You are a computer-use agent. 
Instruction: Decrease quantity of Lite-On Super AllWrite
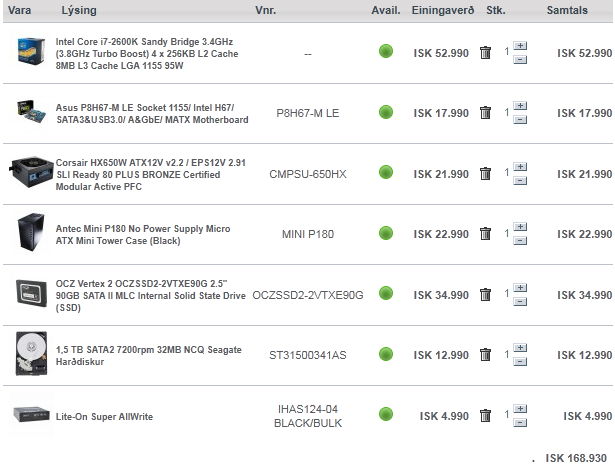point(520,422)
